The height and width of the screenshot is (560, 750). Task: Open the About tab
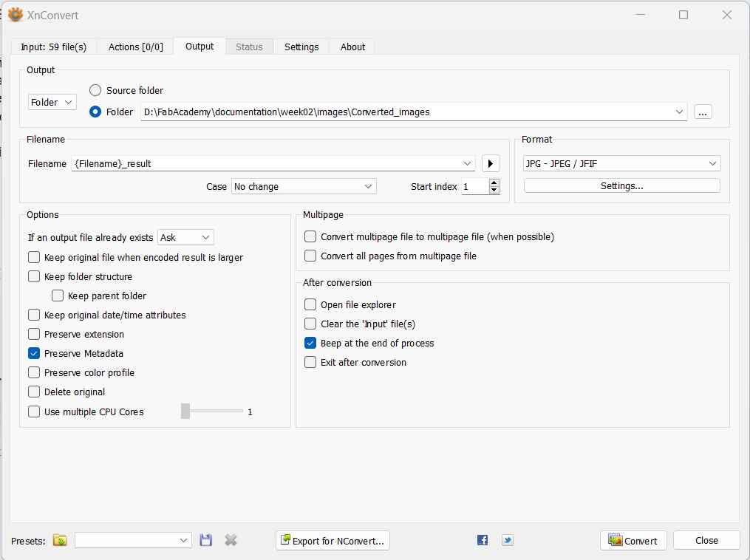click(352, 47)
